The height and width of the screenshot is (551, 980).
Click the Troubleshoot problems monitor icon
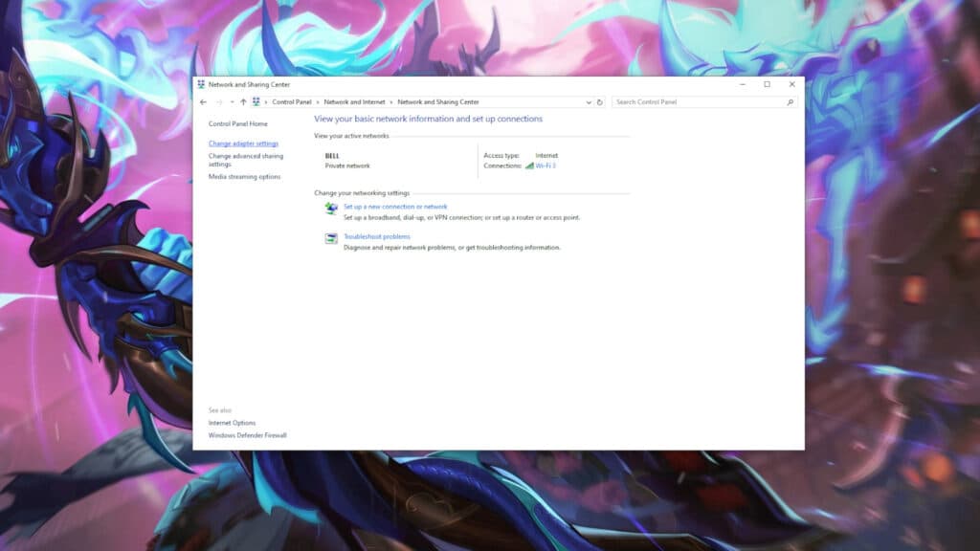tap(330, 236)
